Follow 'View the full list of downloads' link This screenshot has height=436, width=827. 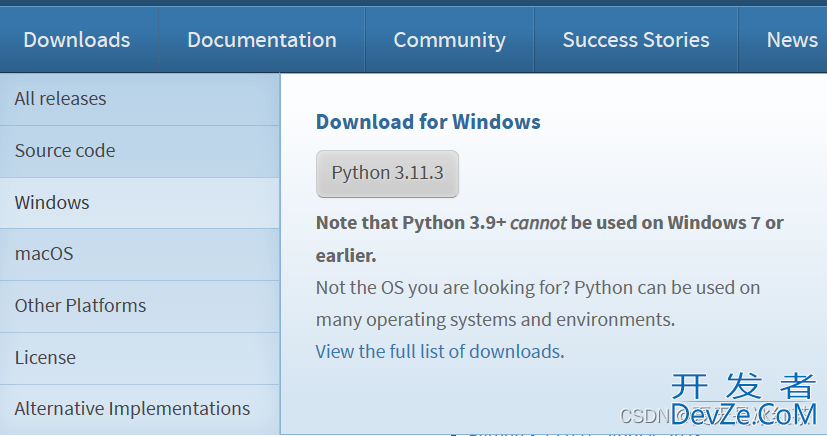coord(438,351)
